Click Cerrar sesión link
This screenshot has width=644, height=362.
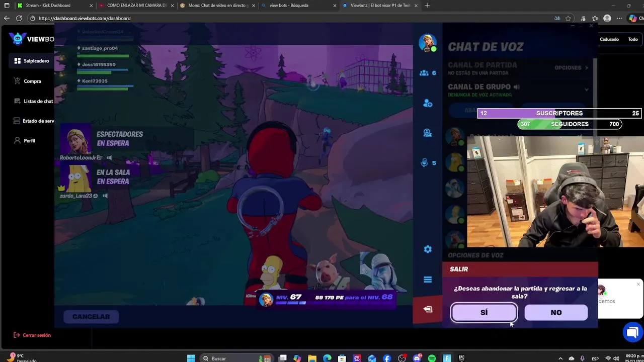pos(32,335)
